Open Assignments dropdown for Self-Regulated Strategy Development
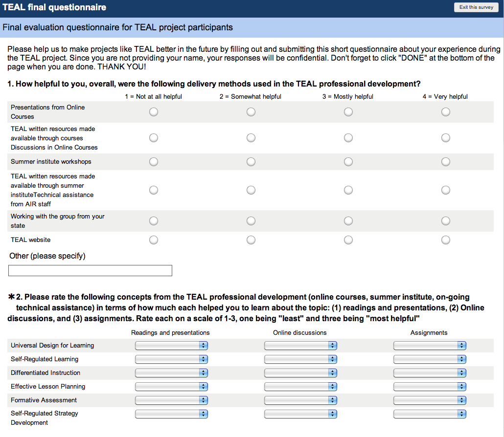This screenshot has height=437, width=504. (x=430, y=414)
